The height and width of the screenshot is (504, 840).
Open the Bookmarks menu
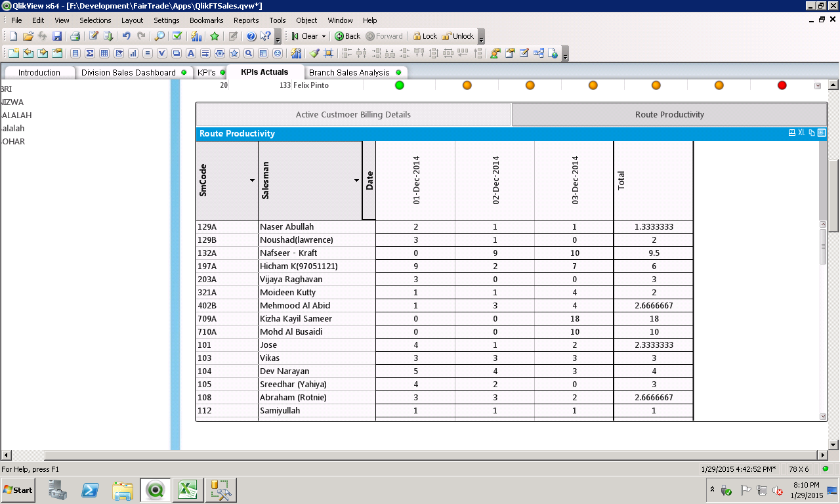tap(206, 20)
